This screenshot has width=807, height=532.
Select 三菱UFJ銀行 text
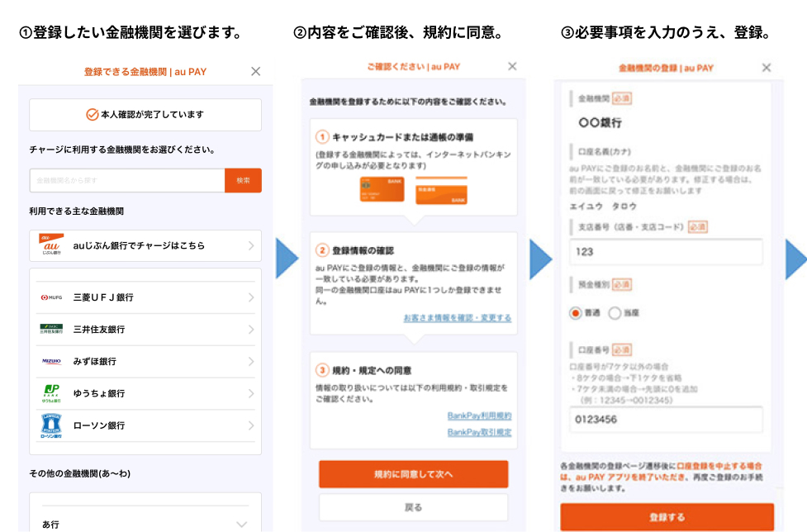(x=103, y=297)
